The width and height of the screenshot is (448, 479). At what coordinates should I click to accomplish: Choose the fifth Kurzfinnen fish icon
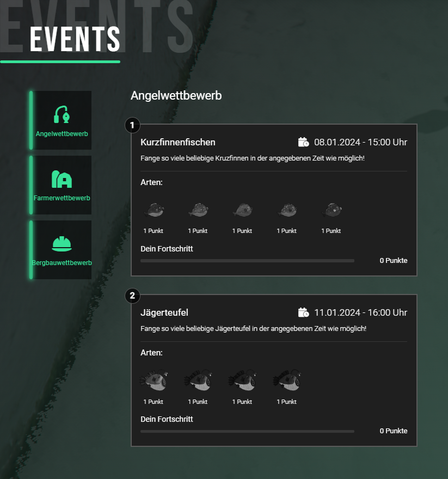coord(331,210)
